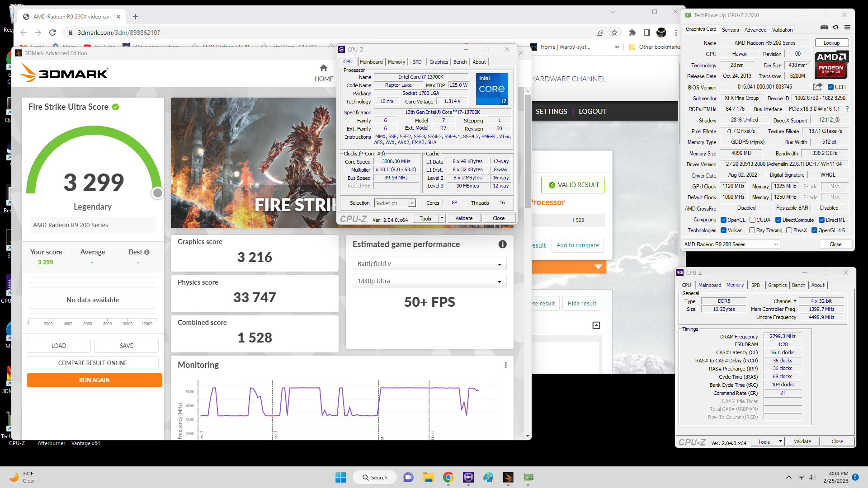Switch to the Graphics tab in CPU-Z Memory window
Screen dimensions: 868x488
tap(777, 285)
